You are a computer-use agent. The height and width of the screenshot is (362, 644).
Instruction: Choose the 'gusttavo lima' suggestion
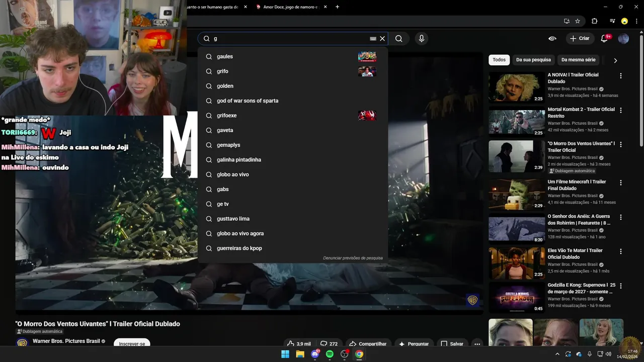pyautogui.click(x=293, y=219)
